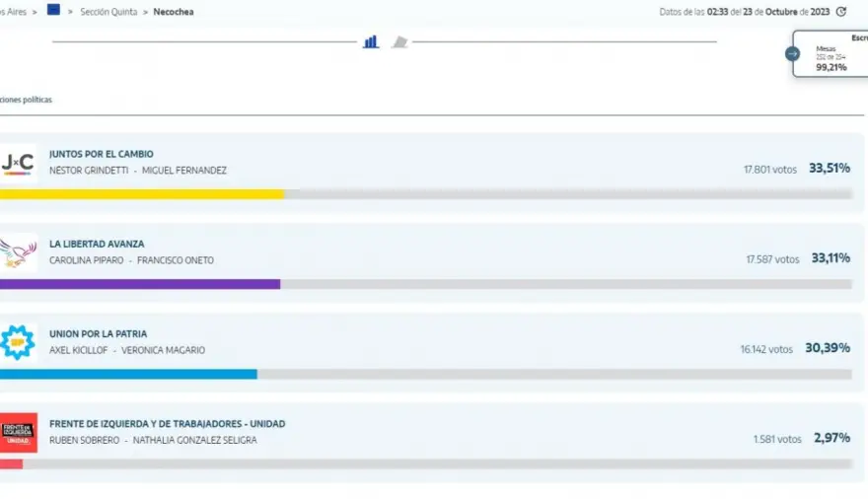Click the refresh data icon
Viewport: 868px width, 499px height.
pyautogui.click(x=840, y=12)
